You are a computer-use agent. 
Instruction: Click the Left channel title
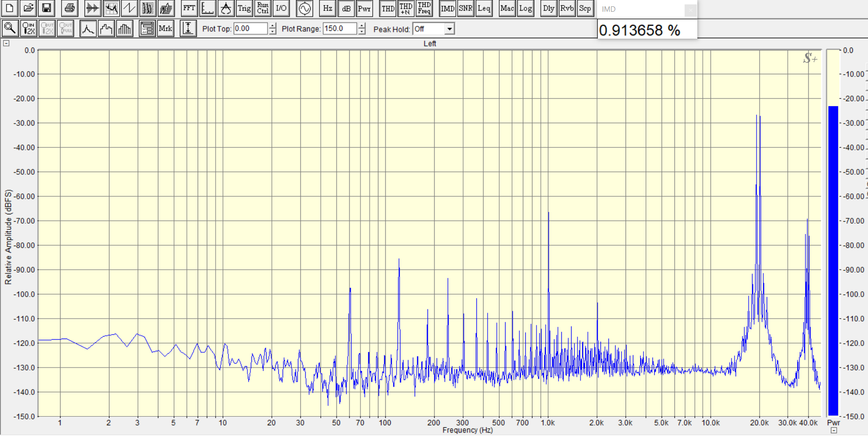(x=430, y=44)
